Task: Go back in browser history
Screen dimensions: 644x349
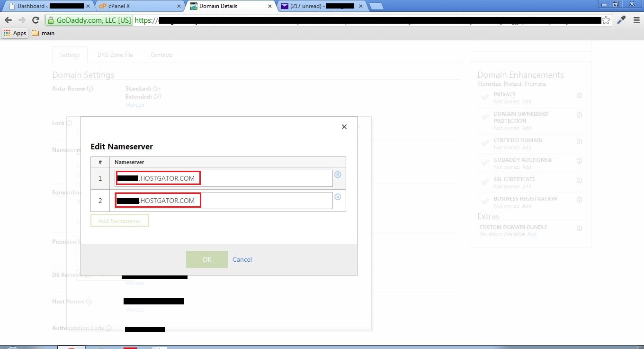Action: (8, 20)
